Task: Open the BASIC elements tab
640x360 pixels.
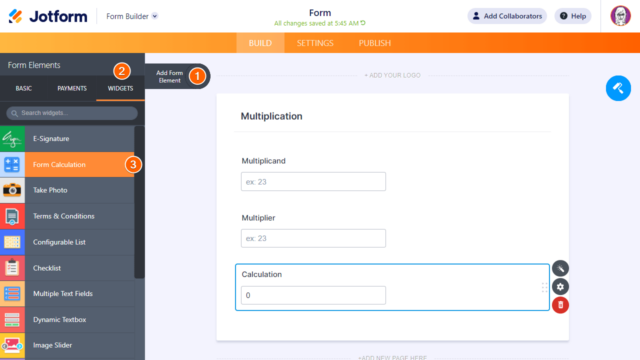Action: pyautogui.click(x=24, y=88)
